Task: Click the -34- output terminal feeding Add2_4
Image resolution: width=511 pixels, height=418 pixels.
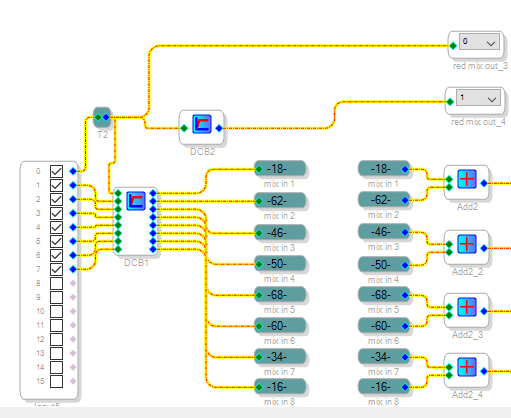Action: pyautogui.click(x=384, y=357)
